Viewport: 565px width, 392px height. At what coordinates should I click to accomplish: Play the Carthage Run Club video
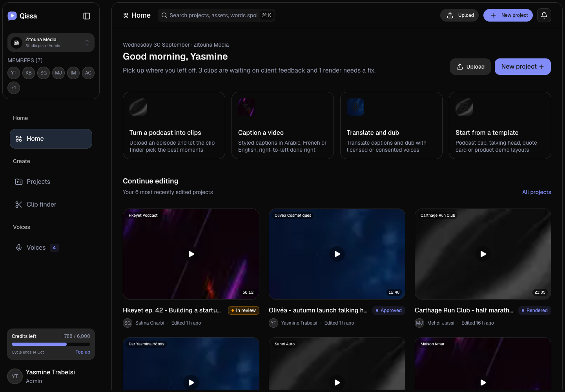coord(483,254)
